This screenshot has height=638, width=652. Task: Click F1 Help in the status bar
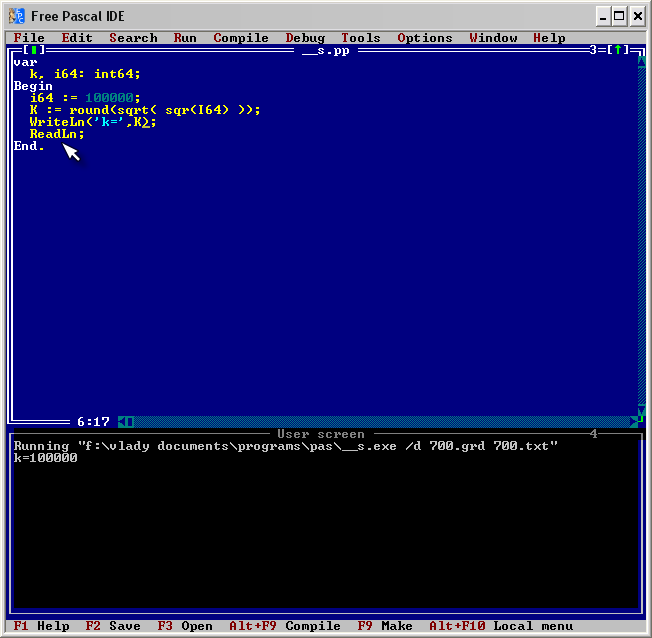point(41,626)
